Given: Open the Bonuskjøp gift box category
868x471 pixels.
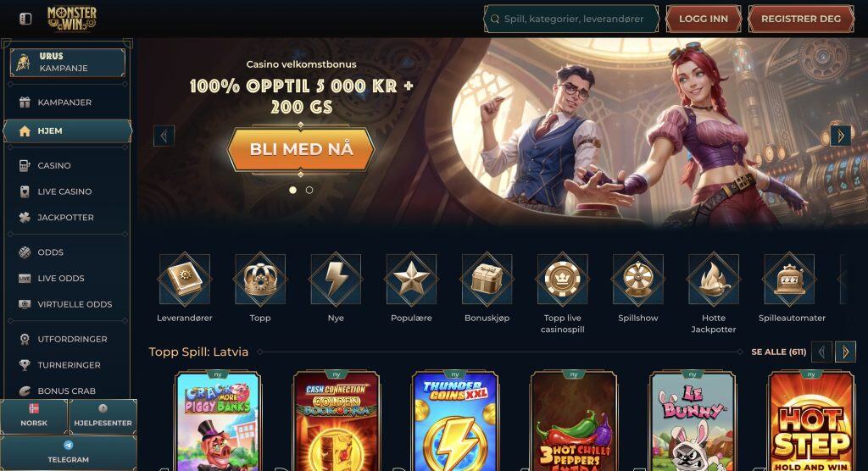Looking at the screenshot, I should [x=487, y=279].
